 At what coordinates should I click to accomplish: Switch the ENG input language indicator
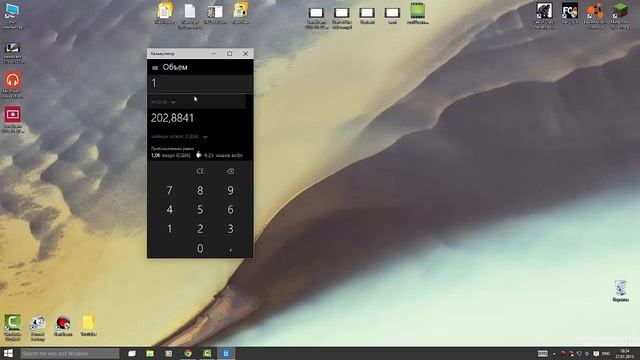coord(606,353)
